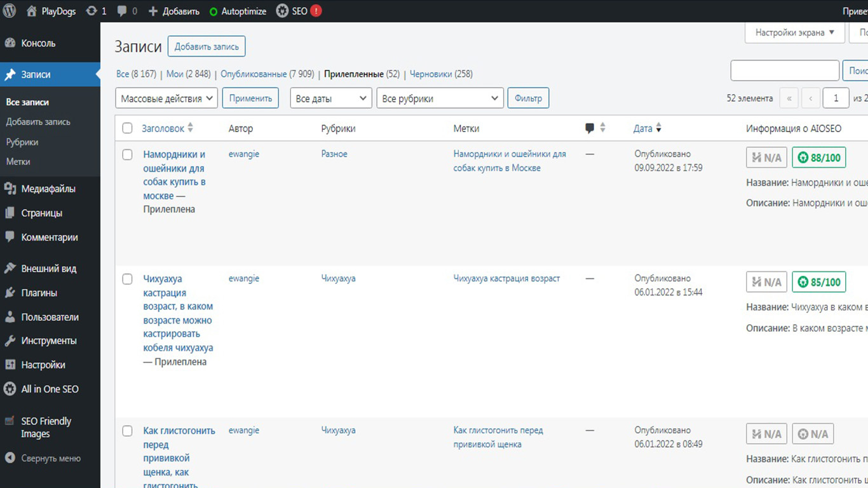This screenshot has width=868, height=488.
Task: Toggle the select-all posts checkbox
Action: 127,128
